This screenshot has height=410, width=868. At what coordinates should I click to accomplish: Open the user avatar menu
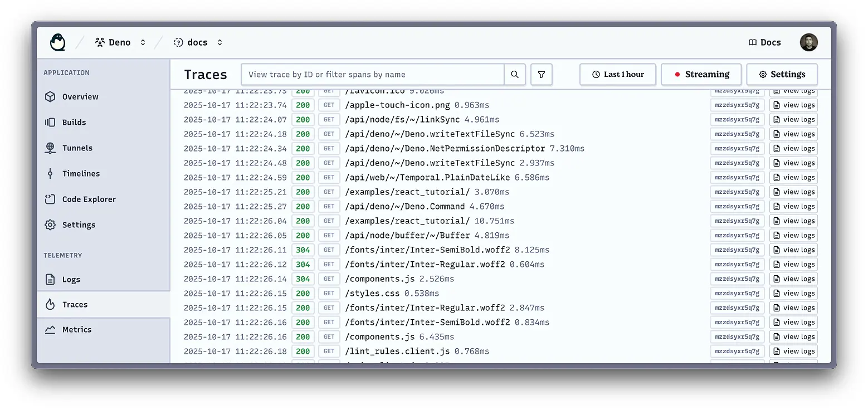pyautogui.click(x=808, y=42)
